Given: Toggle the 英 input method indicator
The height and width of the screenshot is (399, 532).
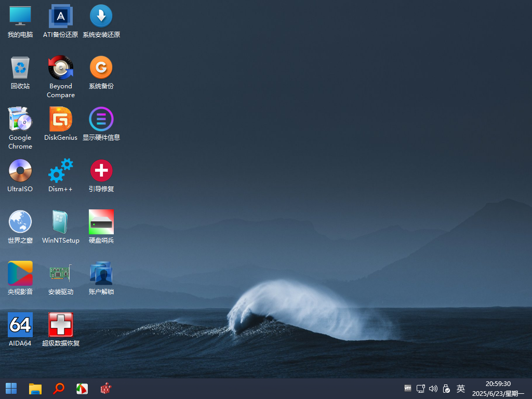Looking at the screenshot, I should pos(460,389).
